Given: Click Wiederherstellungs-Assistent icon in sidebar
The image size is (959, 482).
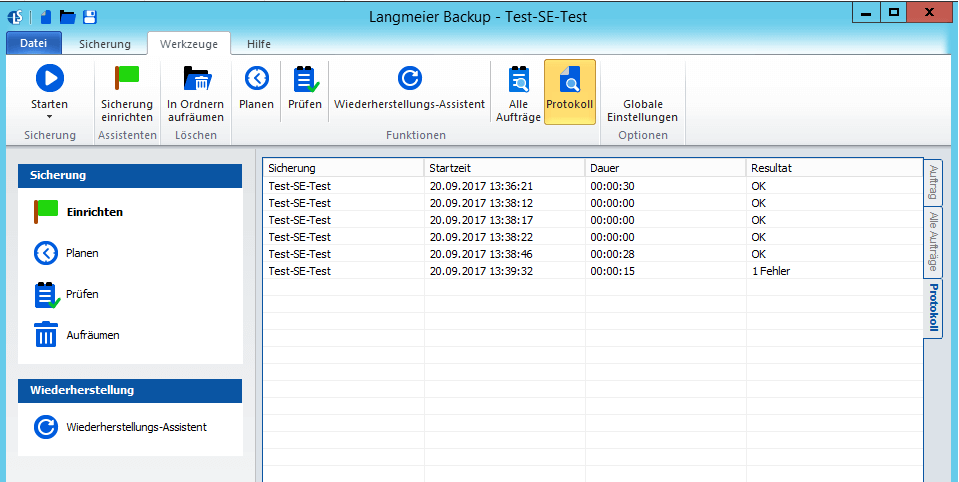Looking at the screenshot, I should [x=46, y=427].
